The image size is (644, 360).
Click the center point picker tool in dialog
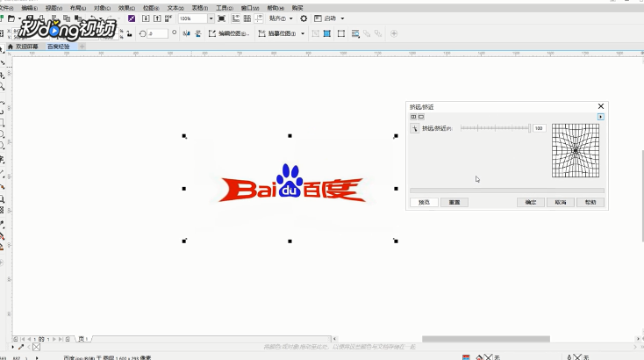pos(415,128)
